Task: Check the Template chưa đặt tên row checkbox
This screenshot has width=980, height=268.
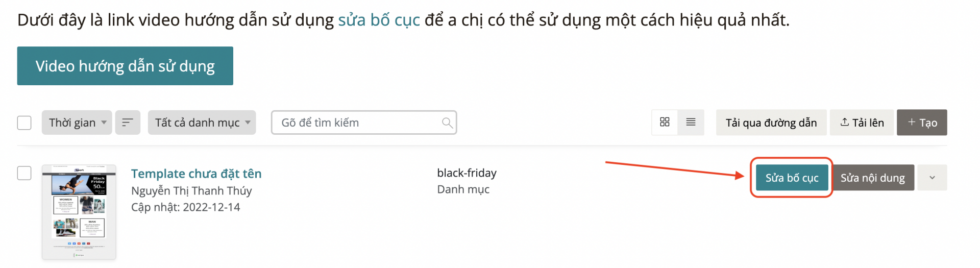Action: pyautogui.click(x=24, y=173)
